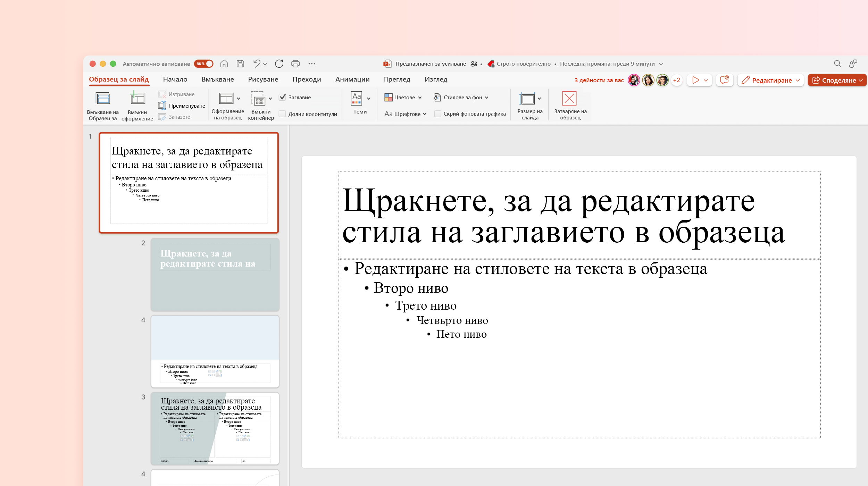Open the three-dots more commands menu
868x486 pixels.
[312, 64]
